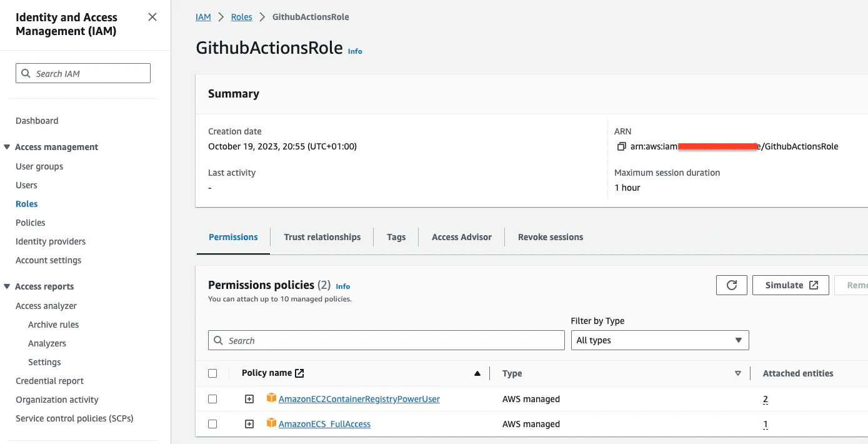
Task: Click the policy icon beside AmazonEC2ContainerRegistryPowerUser
Action: click(x=271, y=398)
